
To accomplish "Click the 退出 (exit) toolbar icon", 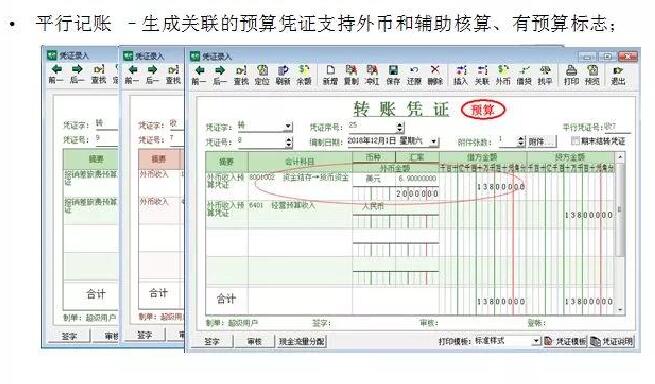I will [x=618, y=75].
